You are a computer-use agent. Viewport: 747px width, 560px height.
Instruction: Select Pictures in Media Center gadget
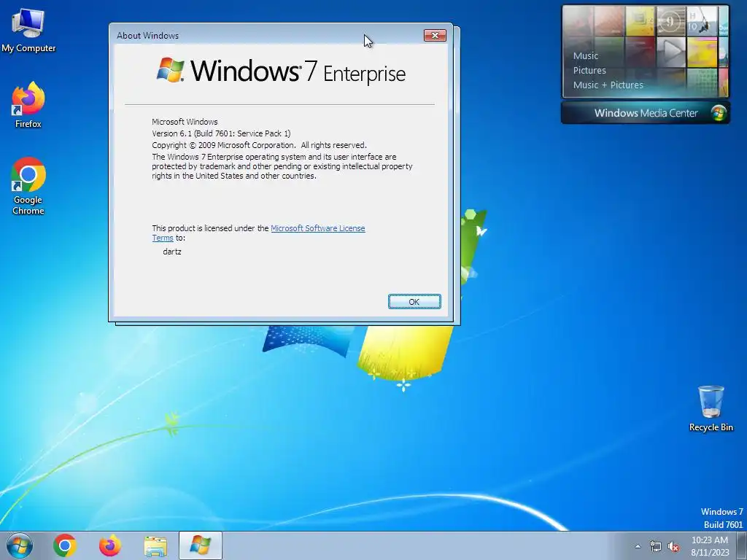(589, 71)
